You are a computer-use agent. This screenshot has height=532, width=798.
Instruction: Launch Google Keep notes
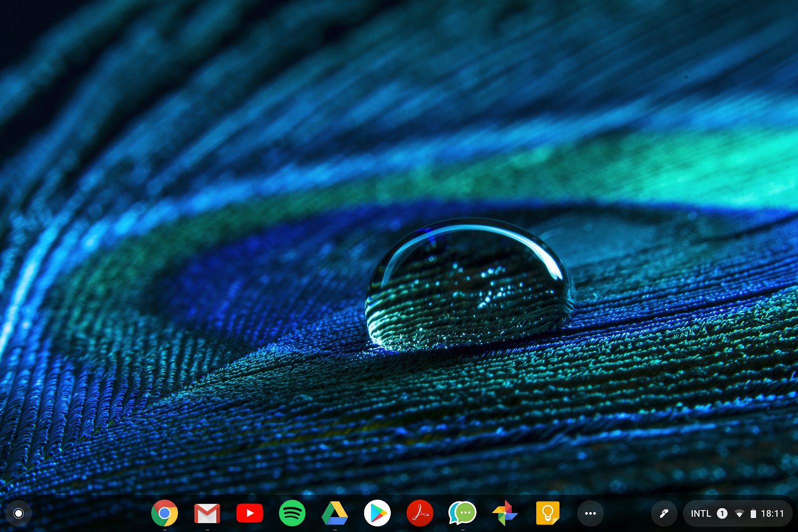[x=548, y=513]
